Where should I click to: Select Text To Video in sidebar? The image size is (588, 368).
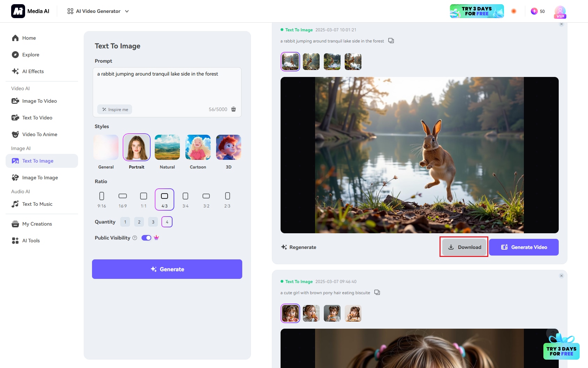click(42, 118)
